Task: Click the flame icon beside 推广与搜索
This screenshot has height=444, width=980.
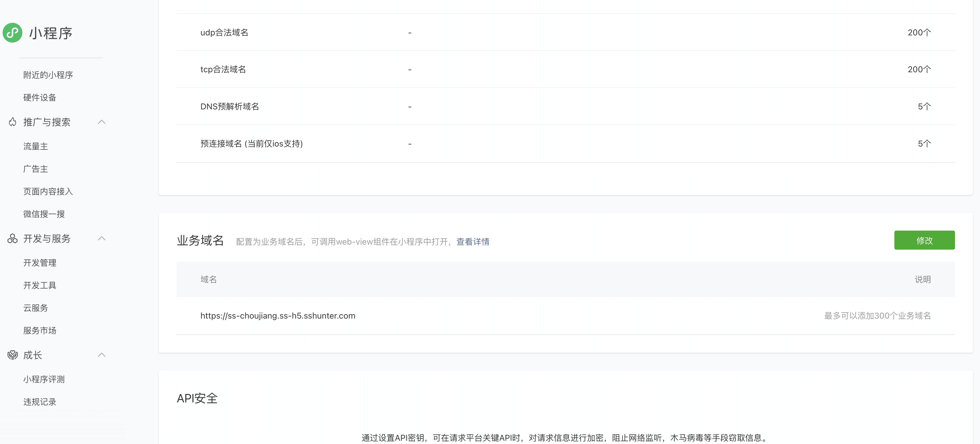Action: 12,122
